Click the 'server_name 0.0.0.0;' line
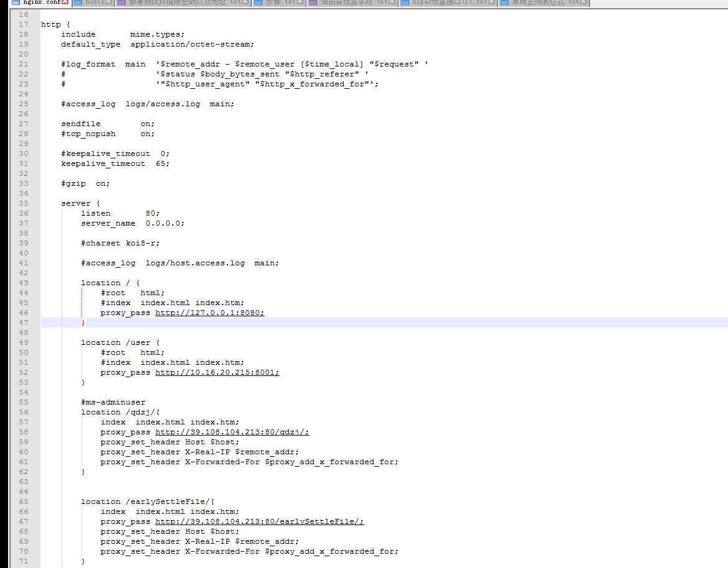Viewport: 728px width, 568px height. (133, 223)
